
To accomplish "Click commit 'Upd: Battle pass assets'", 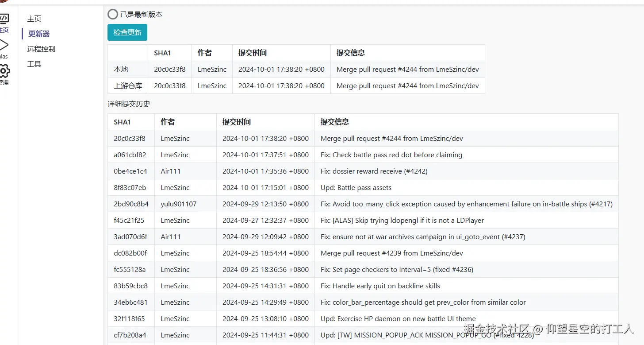I will pyautogui.click(x=356, y=187).
